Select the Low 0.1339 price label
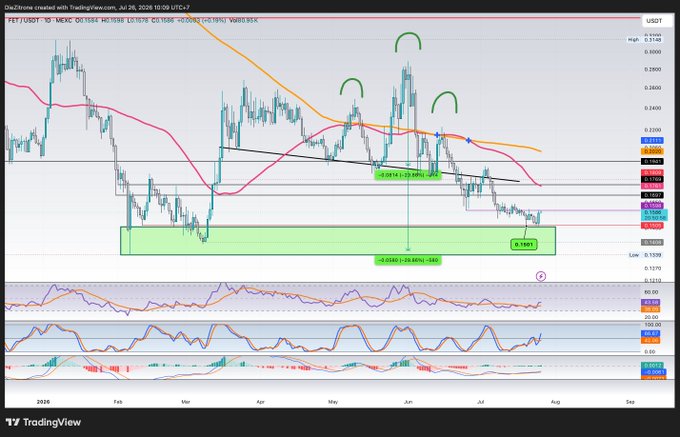Viewport: 680px width, 437px height. point(645,255)
